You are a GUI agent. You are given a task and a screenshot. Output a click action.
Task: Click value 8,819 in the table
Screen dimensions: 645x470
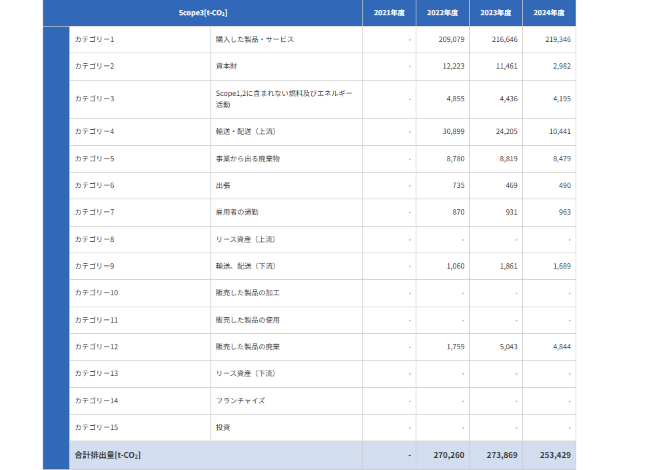[508, 159]
